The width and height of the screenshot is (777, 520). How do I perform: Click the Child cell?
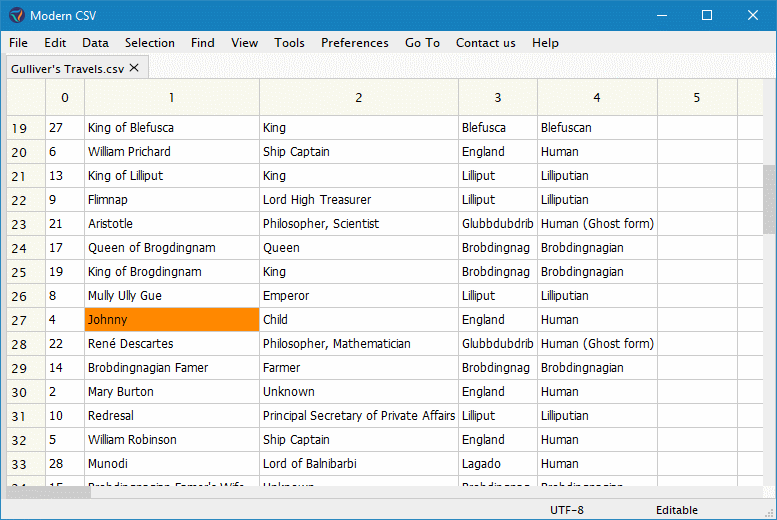coord(359,320)
